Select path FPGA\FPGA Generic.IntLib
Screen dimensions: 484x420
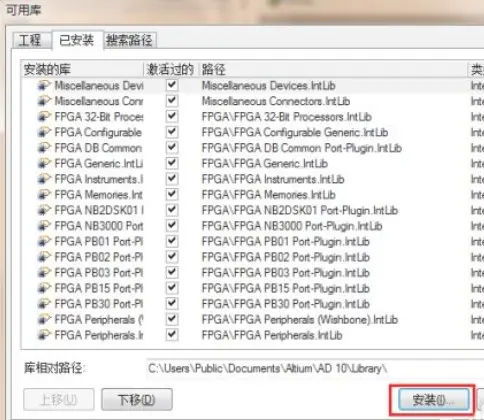[x=265, y=164]
